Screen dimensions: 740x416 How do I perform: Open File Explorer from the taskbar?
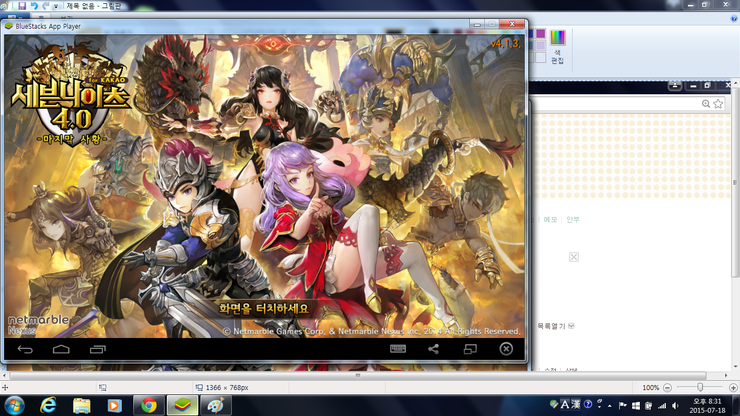click(81, 406)
